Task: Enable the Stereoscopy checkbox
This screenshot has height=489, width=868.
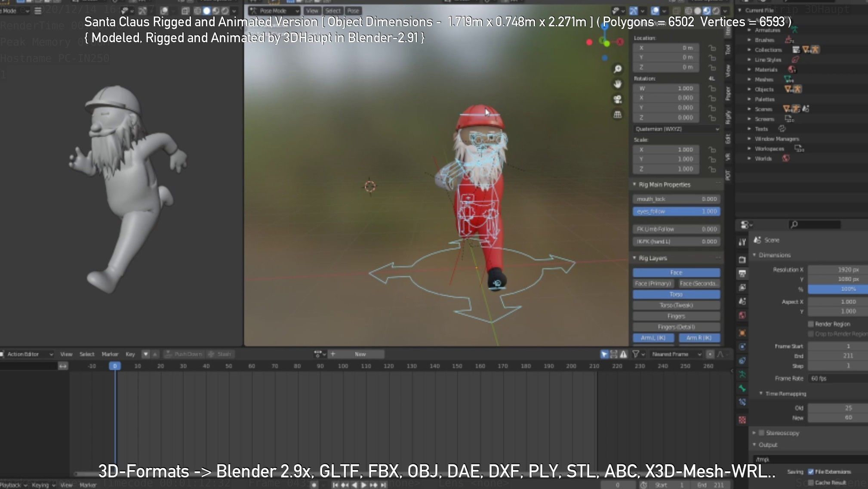Action: [x=761, y=433]
